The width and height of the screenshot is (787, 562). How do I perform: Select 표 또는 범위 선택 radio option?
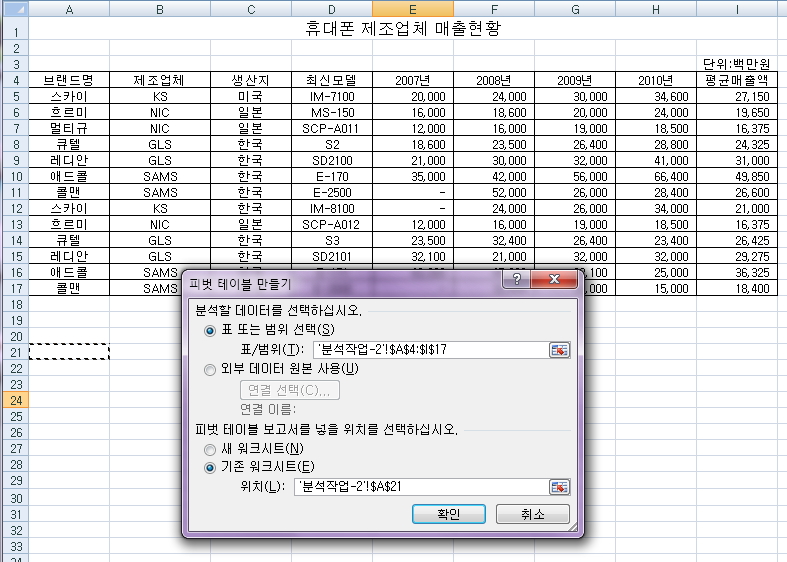click(210, 331)
